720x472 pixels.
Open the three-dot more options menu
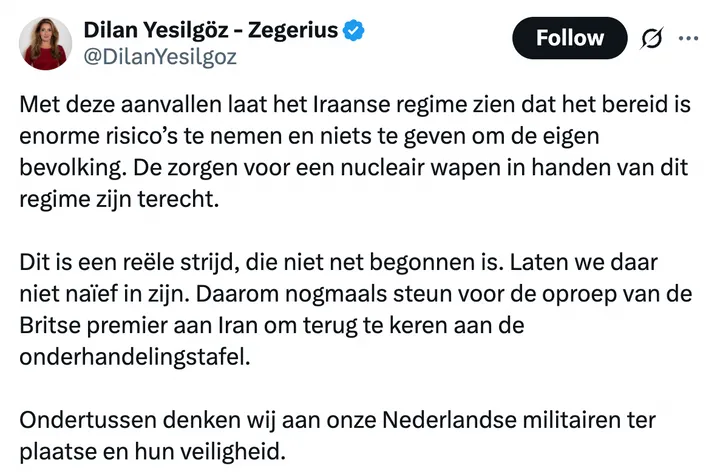click(689, 40)
